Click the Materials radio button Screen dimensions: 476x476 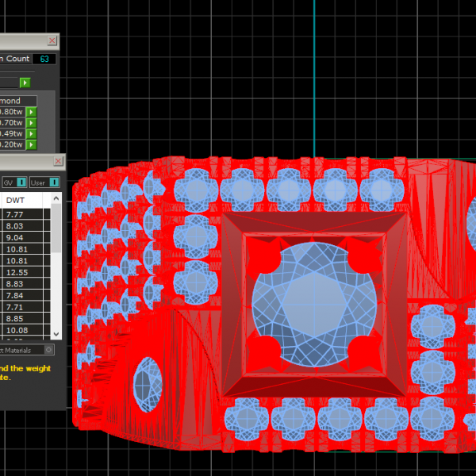48,349
